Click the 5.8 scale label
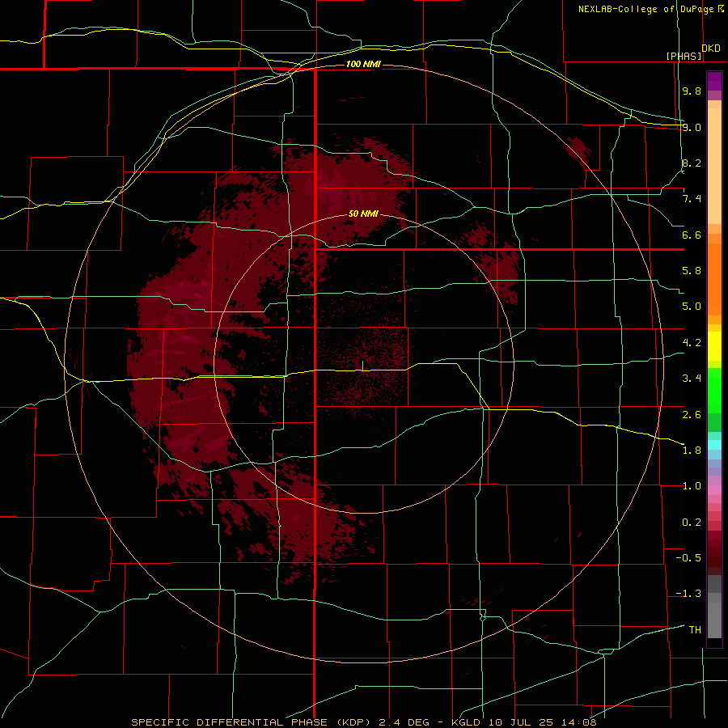The width and height of the screenshot is (728, 728). (692, 271)
